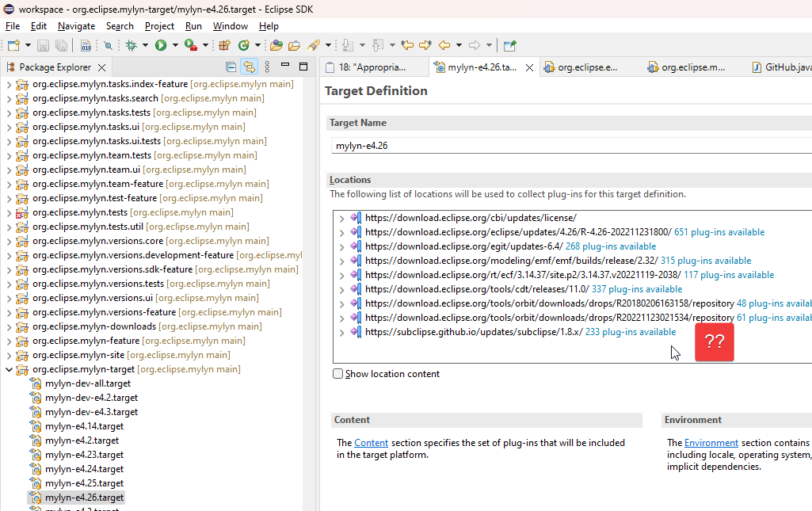This screenshot has height=511, width=812.
Task: Open the Navigate menu
Action: click(x=76, y=26)
